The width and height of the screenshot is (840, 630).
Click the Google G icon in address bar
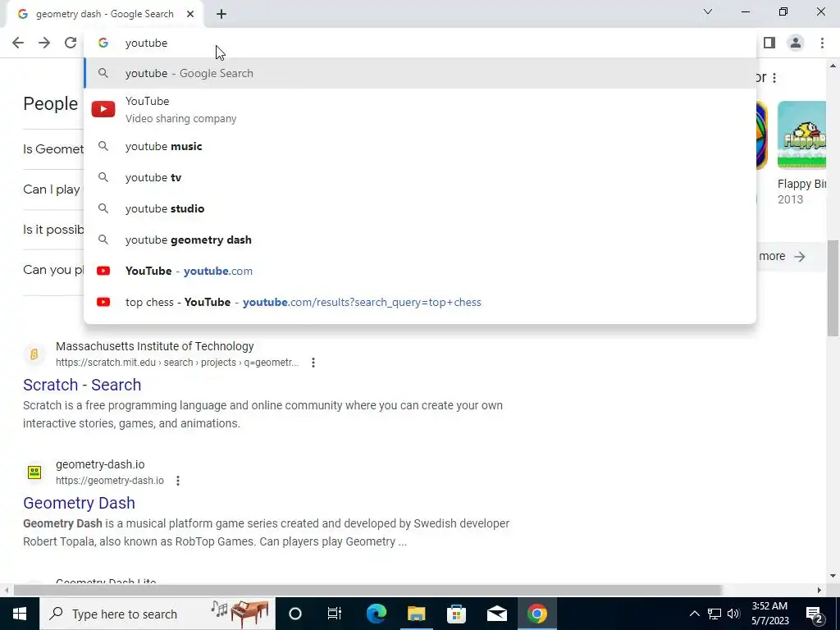click(x=103, y=43)
